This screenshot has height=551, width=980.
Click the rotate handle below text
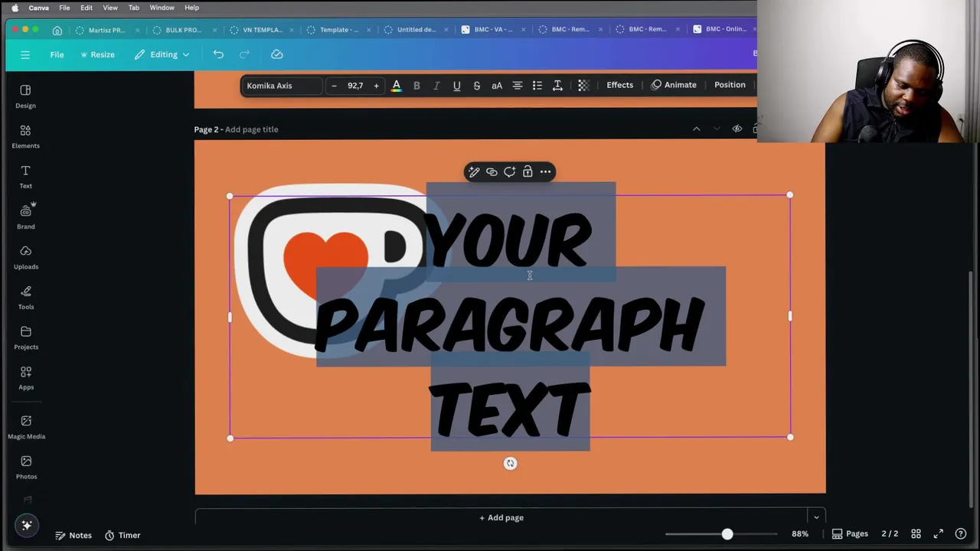point(510,463)
